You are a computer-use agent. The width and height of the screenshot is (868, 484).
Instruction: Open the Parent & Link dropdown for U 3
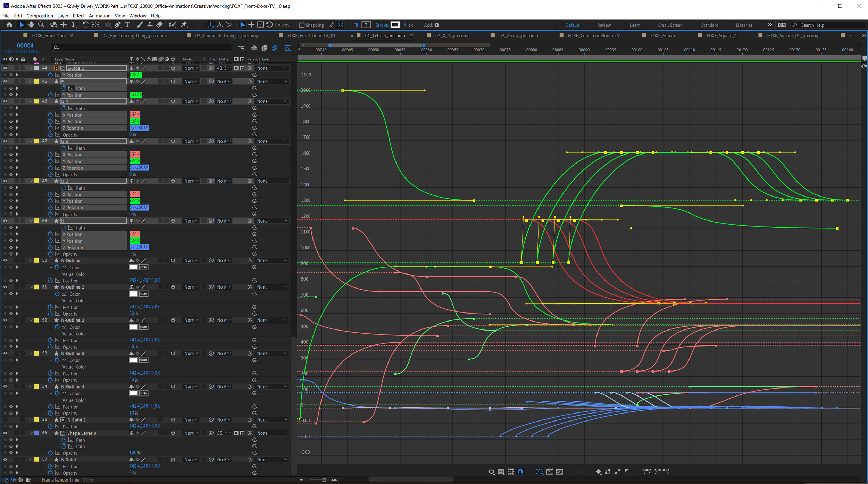pyautogui.click(x=272, y=141)
